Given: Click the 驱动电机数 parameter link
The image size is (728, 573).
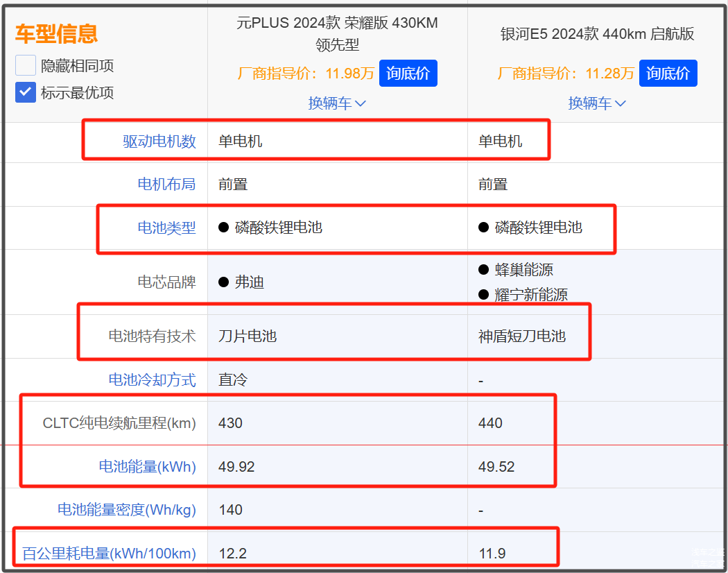Looking at the screenshot, I should [x=159, y=142].
